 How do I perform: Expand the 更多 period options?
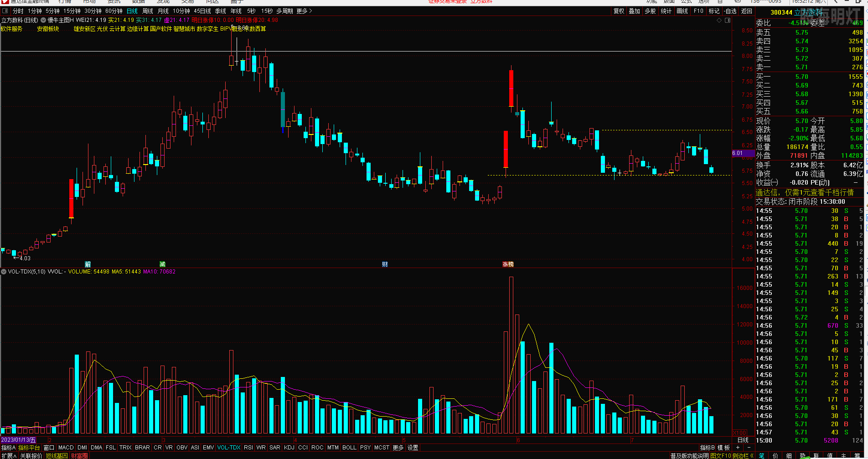[304, 11]
